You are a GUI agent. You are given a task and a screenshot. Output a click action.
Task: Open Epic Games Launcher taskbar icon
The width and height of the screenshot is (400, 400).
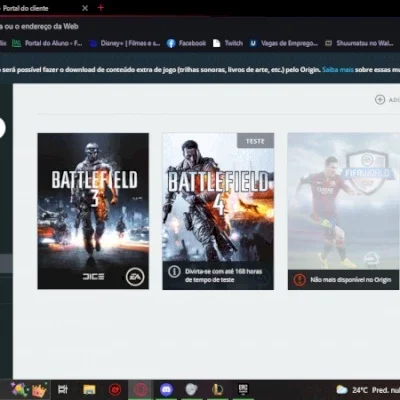[x=243, y=389]
